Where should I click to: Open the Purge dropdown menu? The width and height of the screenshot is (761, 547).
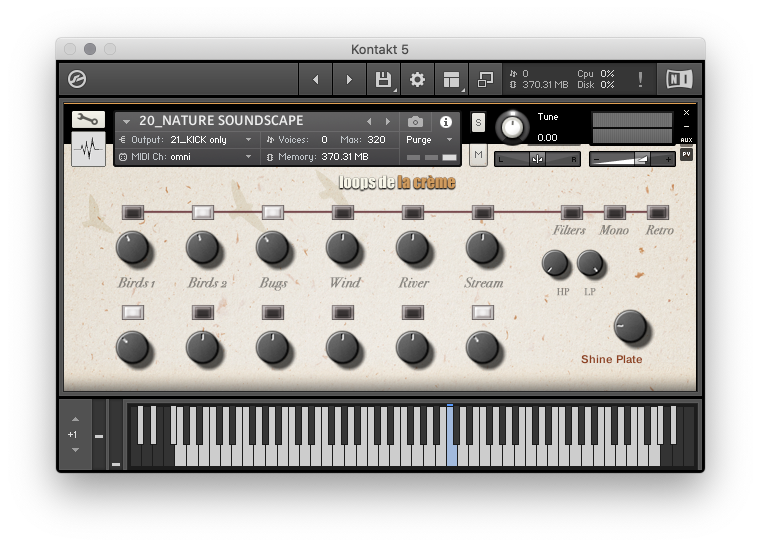[x=429, y=140]
